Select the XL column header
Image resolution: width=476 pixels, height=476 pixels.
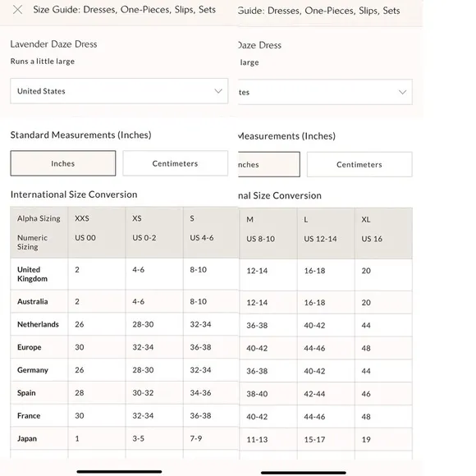(366, 219)
